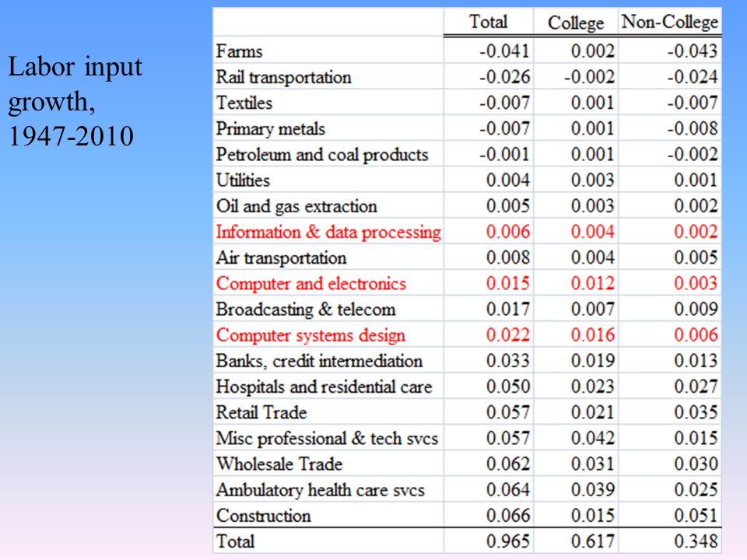
Task: Select the 'Wholesale Trade' row label
Action: click(279, 464)
